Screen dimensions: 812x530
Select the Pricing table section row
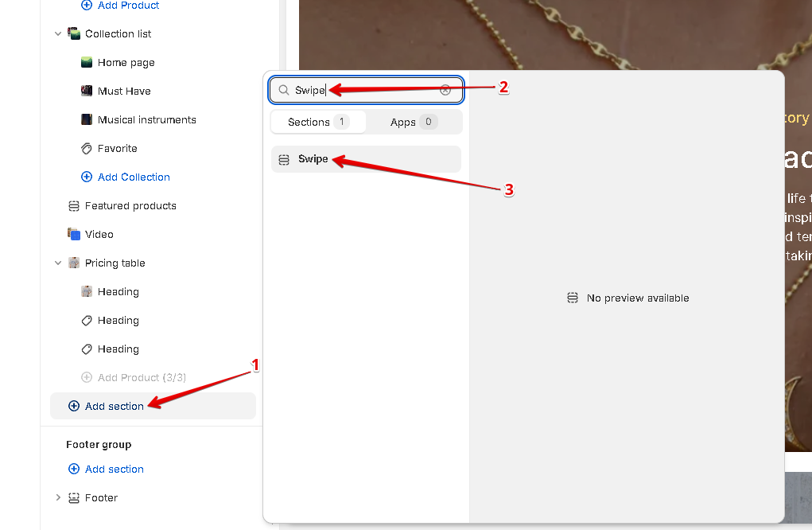point(115,263)
